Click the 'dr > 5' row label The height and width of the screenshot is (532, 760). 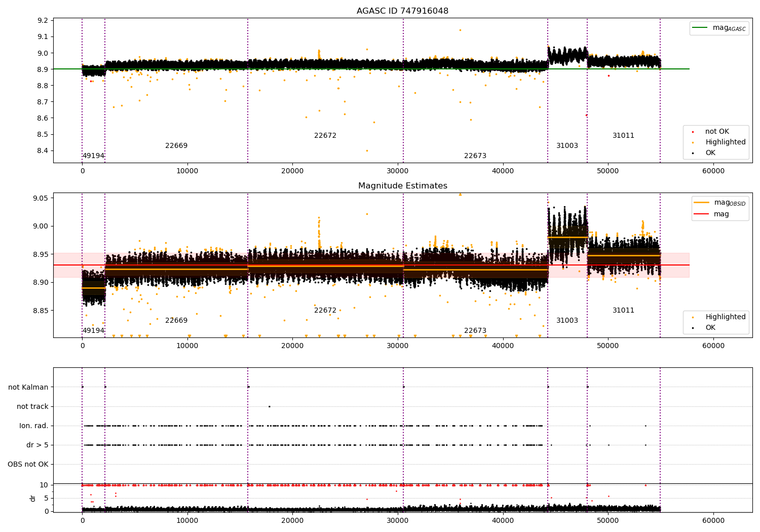[x=37, y=445]
